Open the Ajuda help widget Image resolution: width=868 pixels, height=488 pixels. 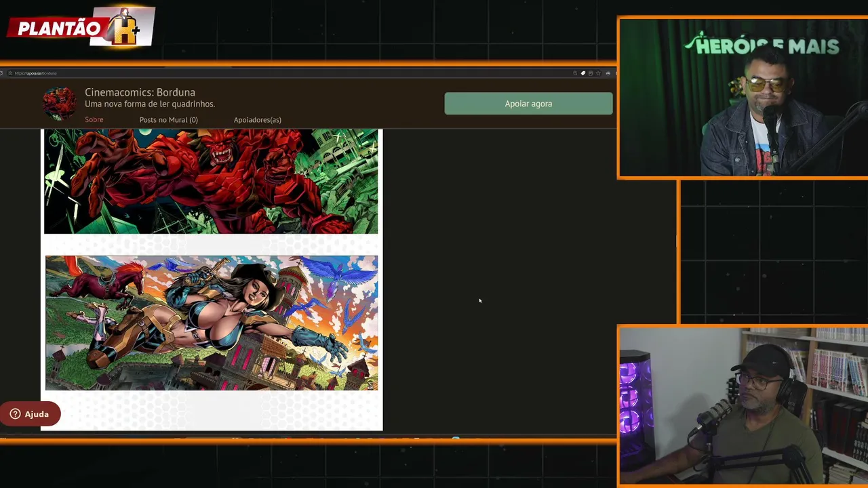pos(30,414)
